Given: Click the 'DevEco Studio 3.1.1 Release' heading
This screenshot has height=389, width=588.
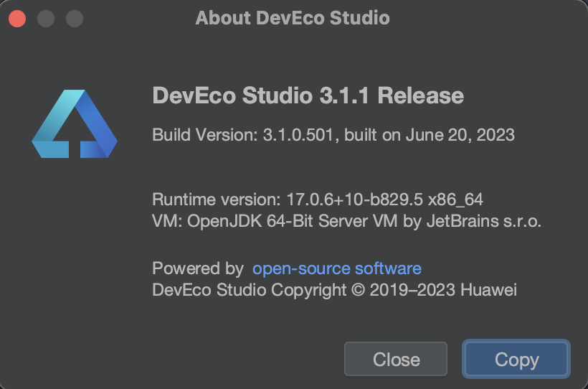Looking at the screenshot, I should [x=308, y=95].
